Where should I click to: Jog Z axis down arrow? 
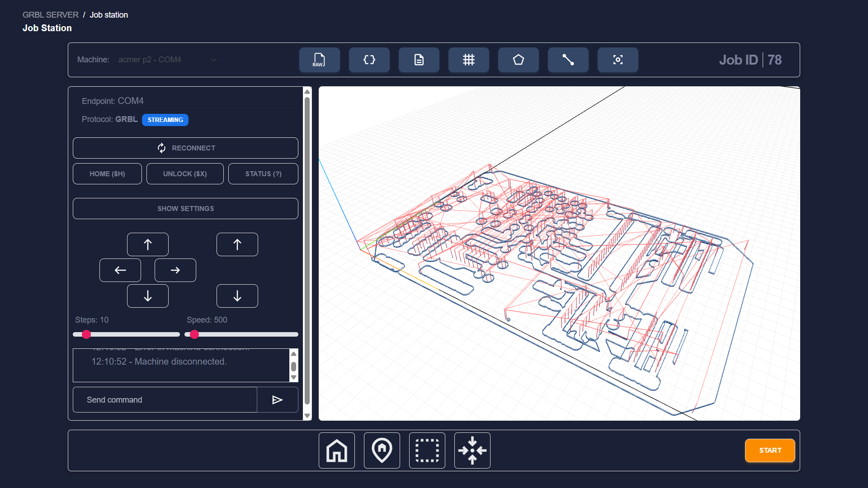[237, 296]
